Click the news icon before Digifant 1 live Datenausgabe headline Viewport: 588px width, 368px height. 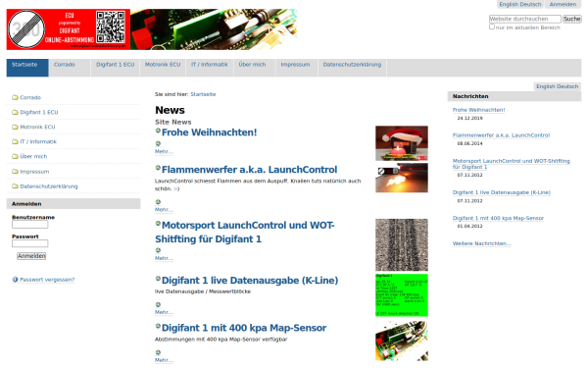pos(158,279)
